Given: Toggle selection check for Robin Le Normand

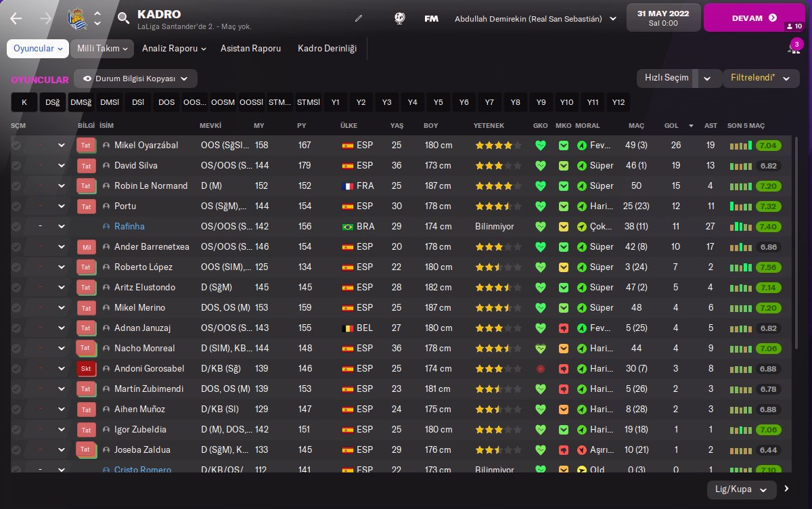Looking at the screenshot, I should [16, 186].
